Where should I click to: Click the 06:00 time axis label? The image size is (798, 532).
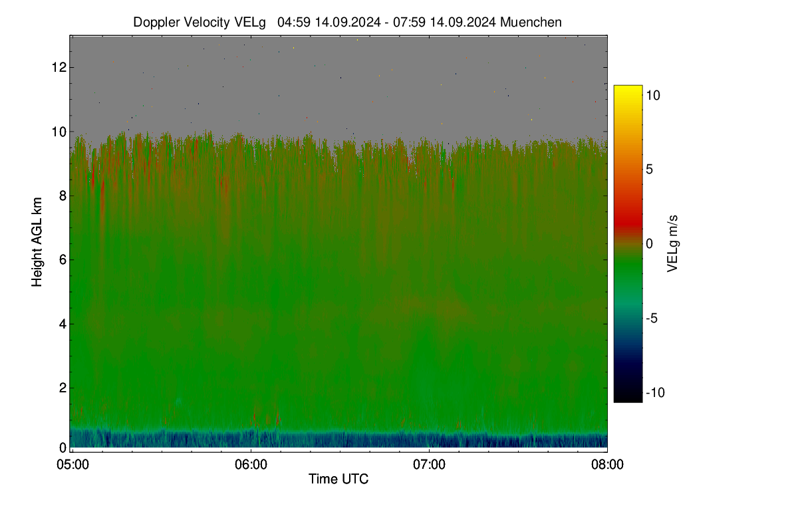click(x=250, y=464)
